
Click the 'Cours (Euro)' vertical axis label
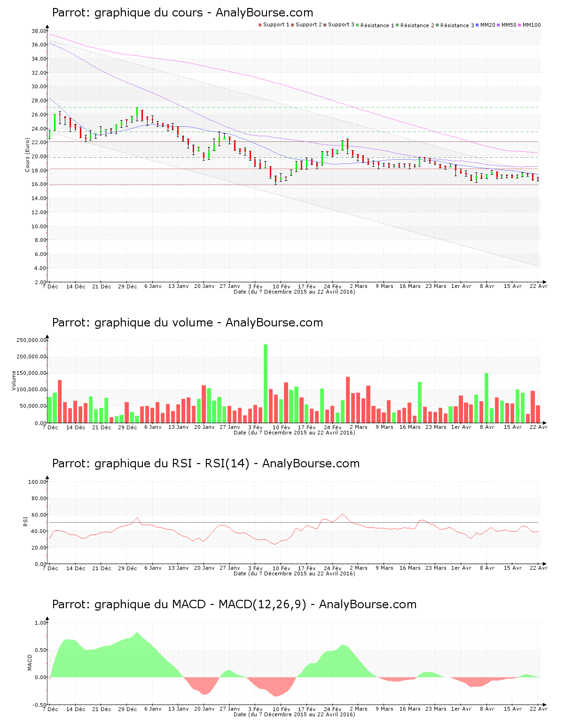click(x=28, y=155)
